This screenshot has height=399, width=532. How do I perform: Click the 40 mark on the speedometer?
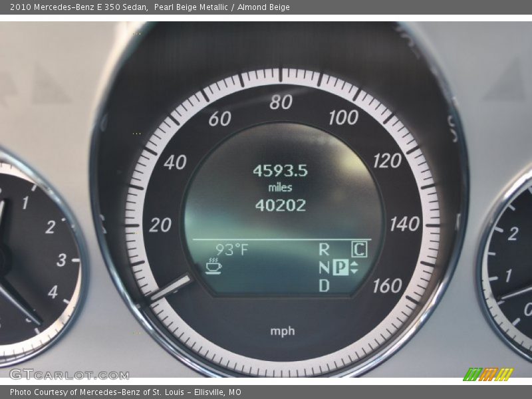click(175, 162)
